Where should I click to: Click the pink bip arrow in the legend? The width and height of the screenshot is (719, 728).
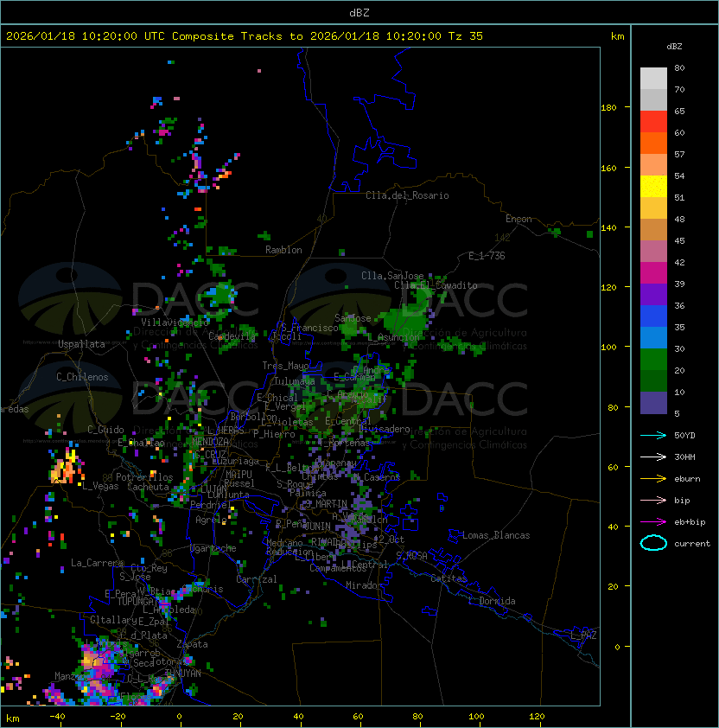point(653,500)
